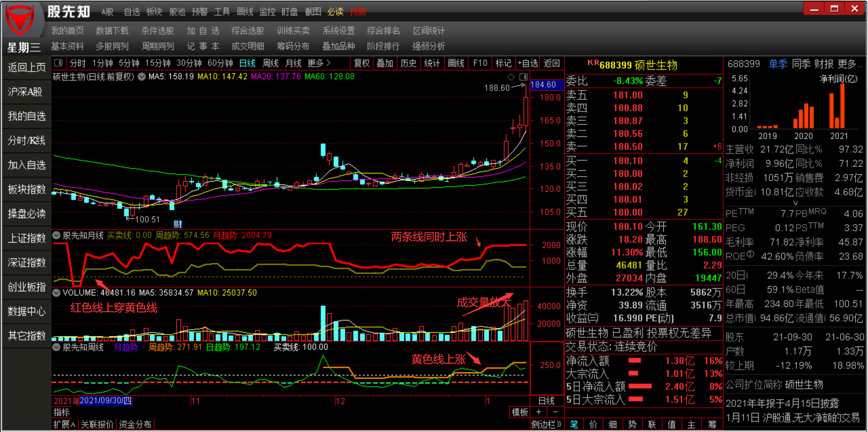The height and width of the screenshot is (432, 868).
Task: Click the 必读 menu item in top bar
Action: [x=335, y=12]
